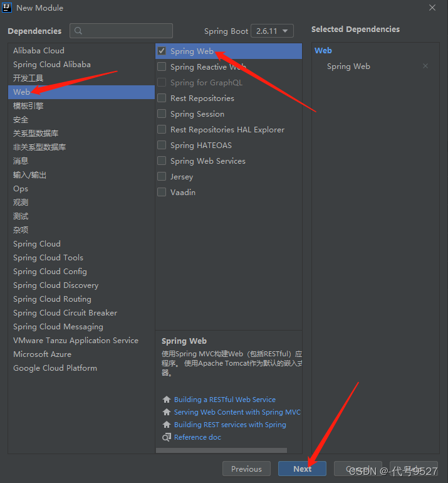448x483 pixels.
Task: Open the Reference doc link
Action: 197,437
